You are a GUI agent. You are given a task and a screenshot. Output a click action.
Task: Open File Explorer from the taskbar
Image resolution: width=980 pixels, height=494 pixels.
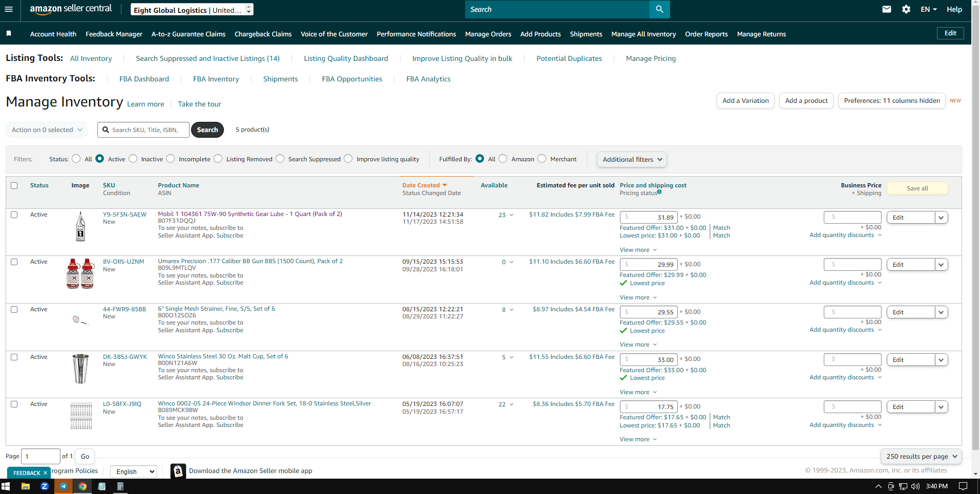(x=25, y=486)
